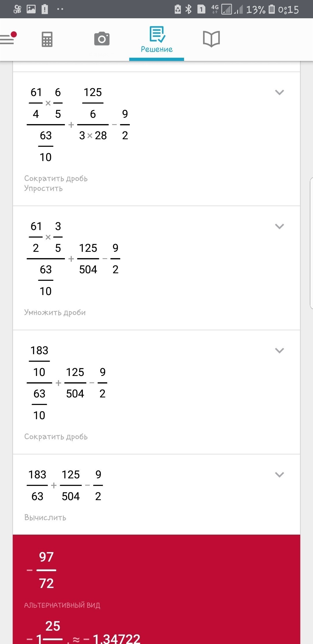Image resolution: width=313 pixels, height=644 pixels.
Task: Open the hamburger menu
Action: (x=8, y=39)
